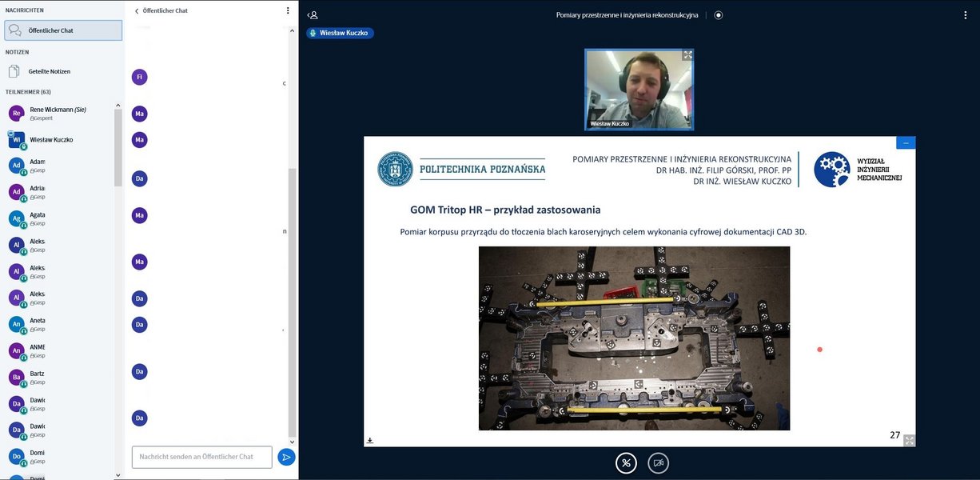Open the Geteilte Notizen document icon
Image resolution: width=980 pixels, height=480 pixels.
[x=14, y=71]
